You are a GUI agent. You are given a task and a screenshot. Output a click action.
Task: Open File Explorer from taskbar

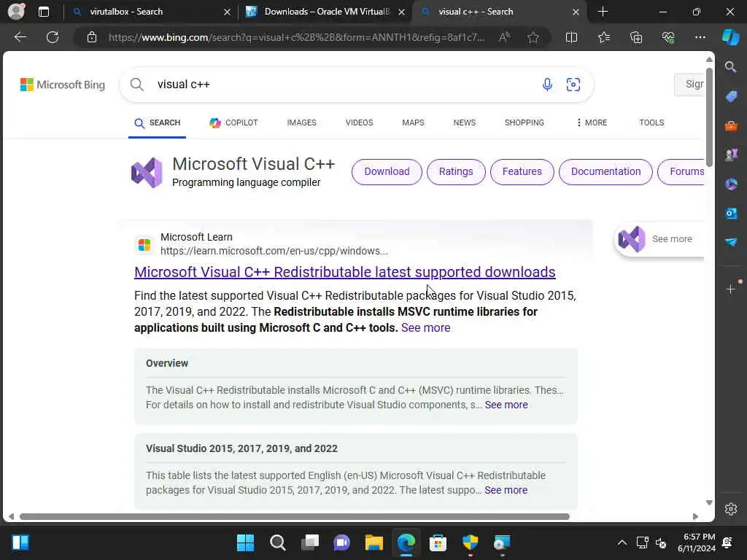(x=374, y=542)
